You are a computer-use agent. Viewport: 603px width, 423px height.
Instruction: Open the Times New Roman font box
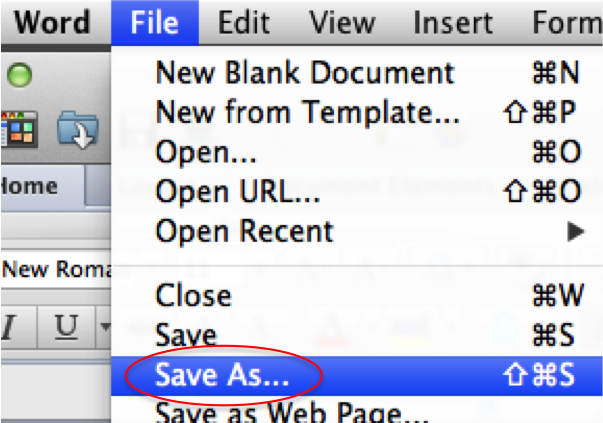click(x=56, y=270)
